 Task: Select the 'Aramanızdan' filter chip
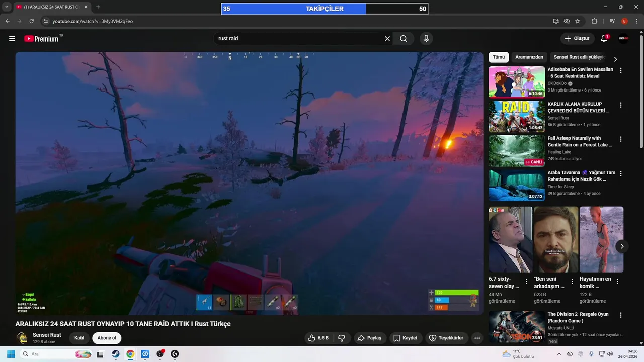(529, 57)
